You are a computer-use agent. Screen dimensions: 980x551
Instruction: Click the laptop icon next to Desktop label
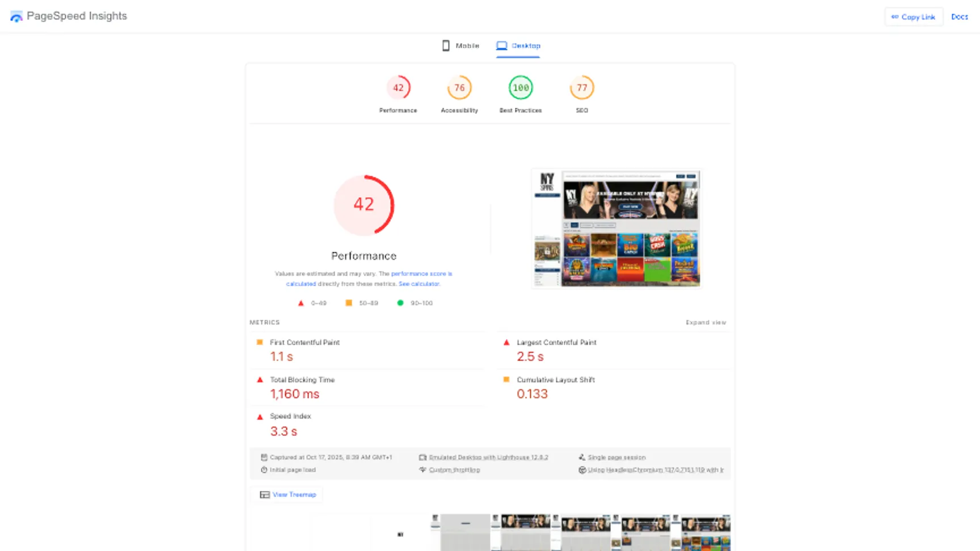pos(501,45)
